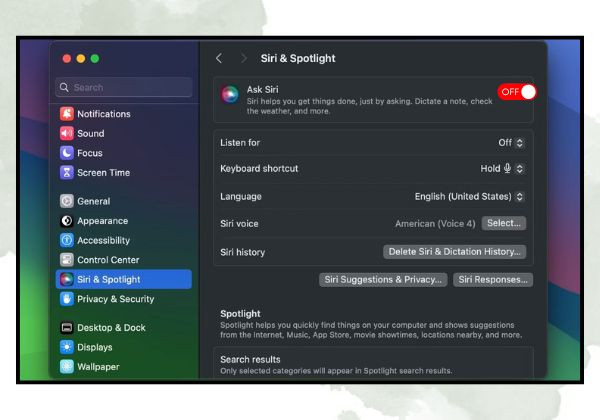Click the Accessibility label in sidebar
This screenshot has height=420, width=600.
coord(103,240)
